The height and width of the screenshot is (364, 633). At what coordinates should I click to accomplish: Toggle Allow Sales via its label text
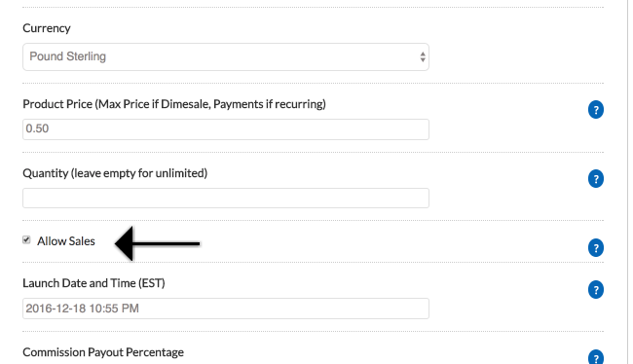tap(66, 241)
